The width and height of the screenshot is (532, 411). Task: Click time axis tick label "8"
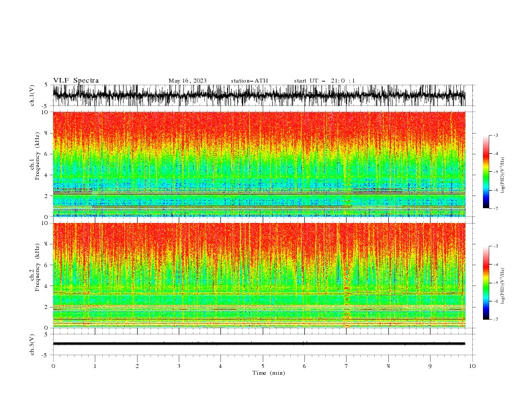[x=388, y=366]
